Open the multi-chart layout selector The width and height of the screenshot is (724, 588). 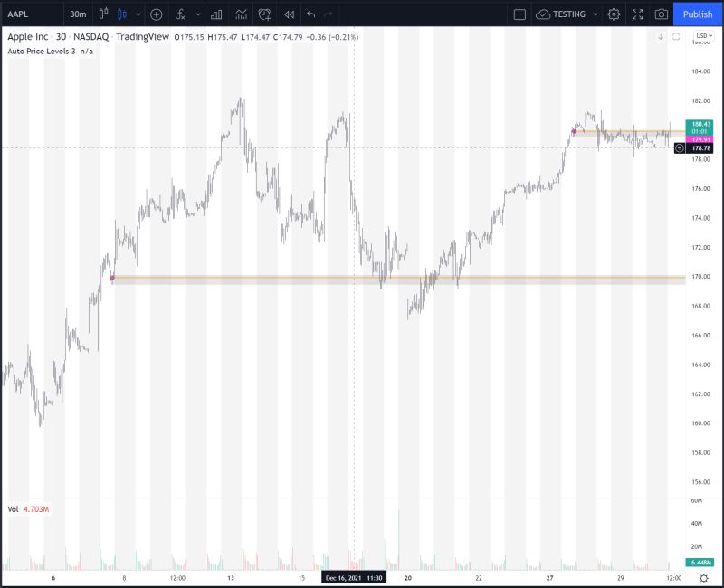click(520, 14)
